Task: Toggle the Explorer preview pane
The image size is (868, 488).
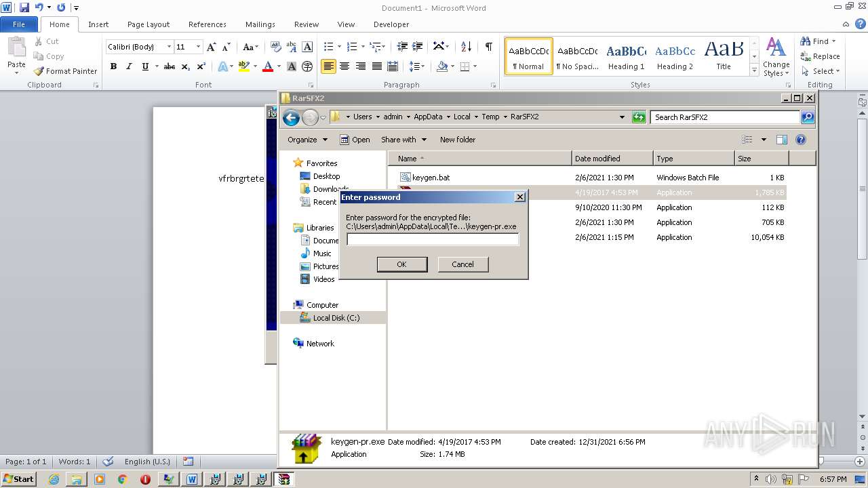Action: [x=782, y=140]
